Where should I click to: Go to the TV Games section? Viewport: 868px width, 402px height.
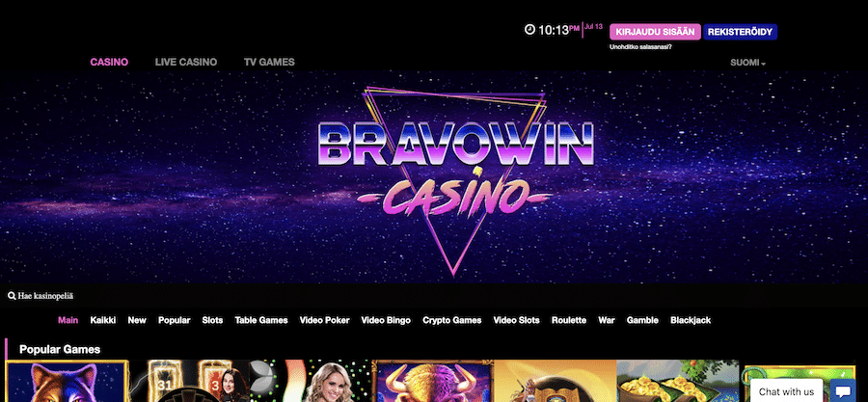pyautogui.click(x=269, y=62)
